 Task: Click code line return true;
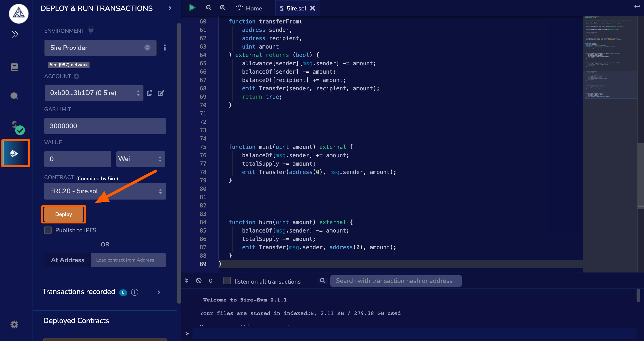[x=262, y=97]
